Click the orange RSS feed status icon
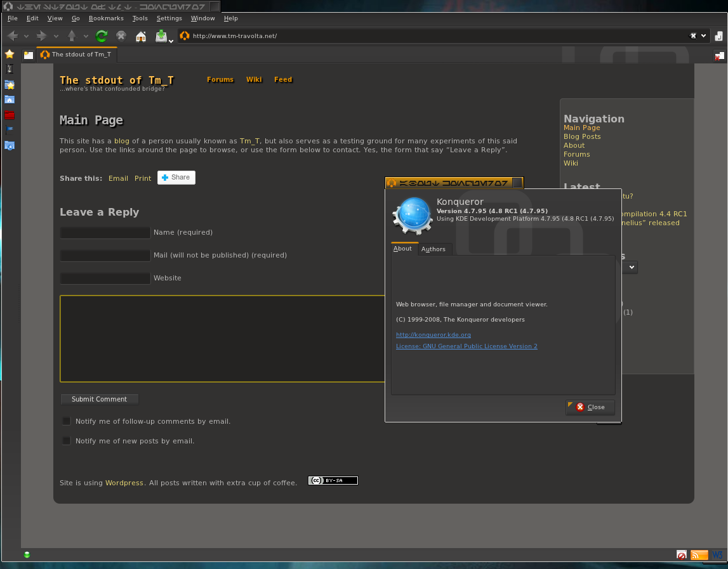Viewport: 728px width, 569px height. click(x=699, y=555)
